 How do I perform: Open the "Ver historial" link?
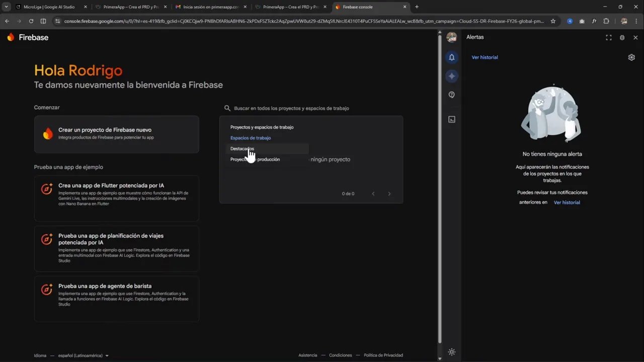pyautogui.click(x=485, y=57)
